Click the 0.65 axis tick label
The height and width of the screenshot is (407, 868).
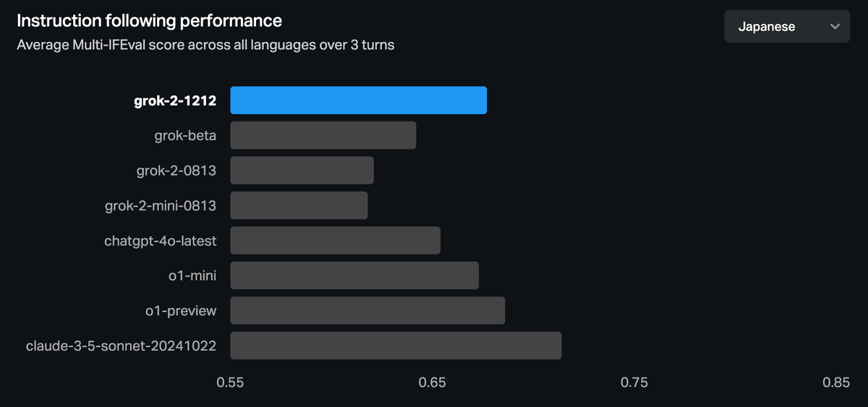pos(433,382)
